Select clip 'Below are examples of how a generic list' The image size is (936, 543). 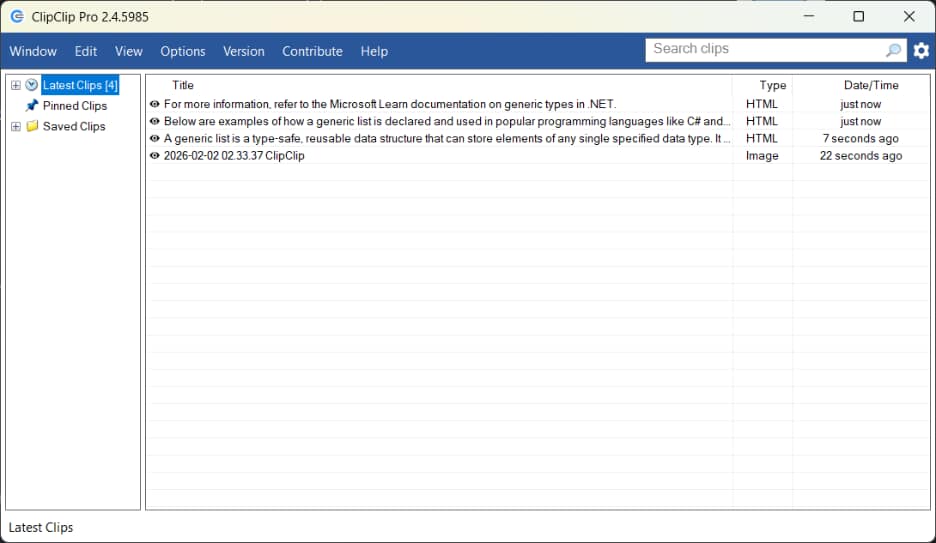[x=447, y=121]
